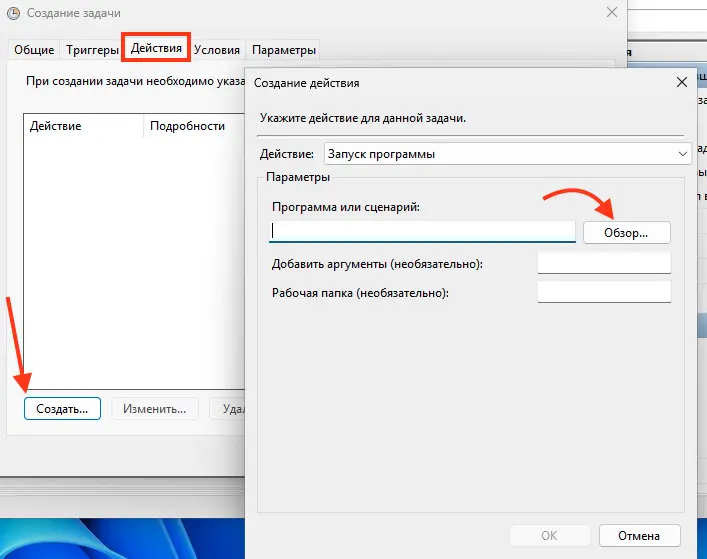Select the Действия tab
Viewport: 707px width, 559px height.
coord(156,48)
